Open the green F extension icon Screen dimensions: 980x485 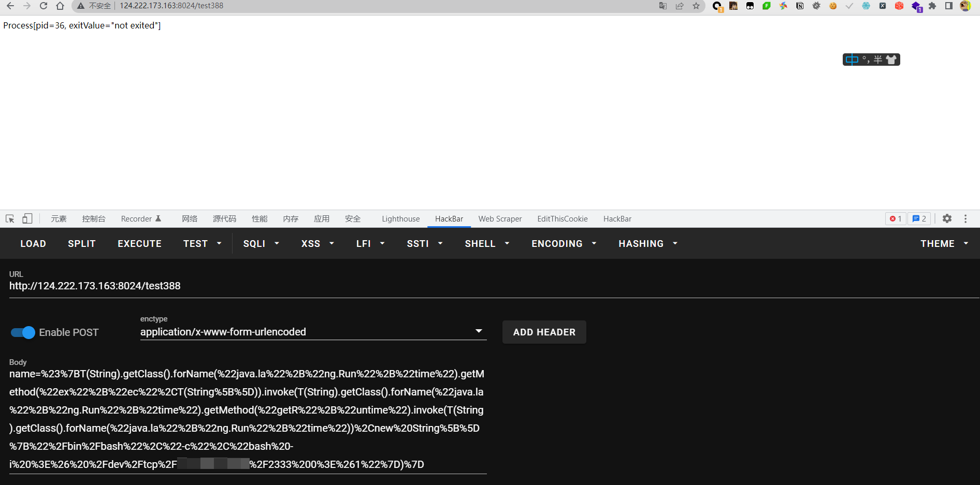pos(767,6)
